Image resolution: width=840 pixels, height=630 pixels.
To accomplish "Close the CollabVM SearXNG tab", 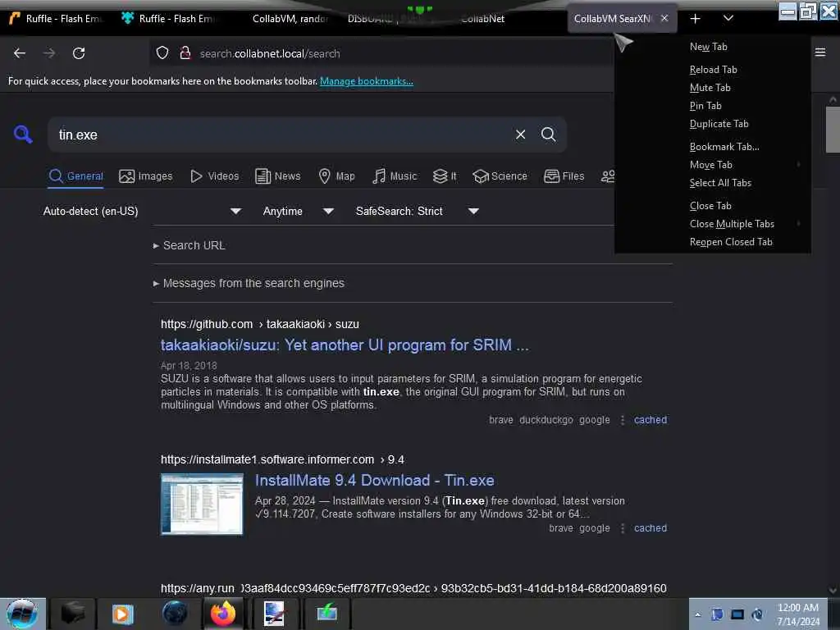I will click(x=664, y=18).
